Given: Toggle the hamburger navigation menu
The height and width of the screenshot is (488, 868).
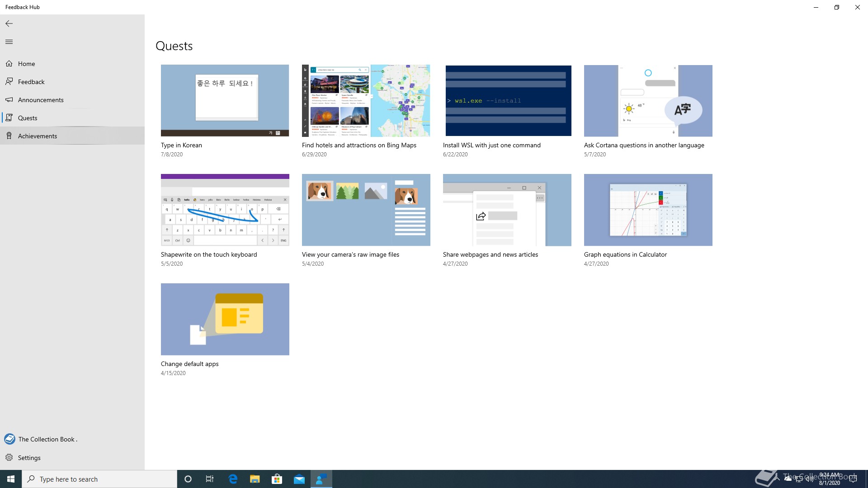Looking at the screenshot, I should 9,42.
